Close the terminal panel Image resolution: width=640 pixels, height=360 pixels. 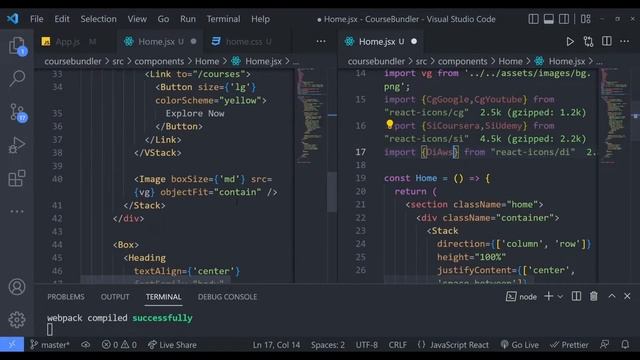pos(627,296)
